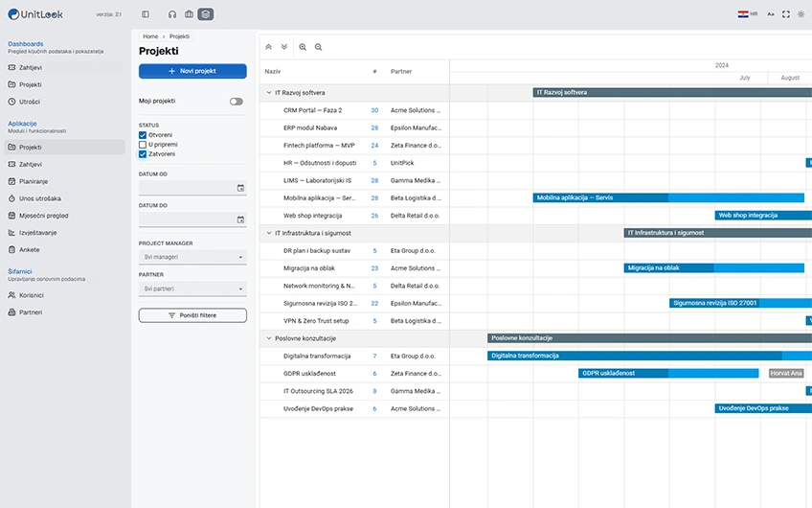Expand all rows with double down chevron
The image size is (812, 508).
pyautogui.click(x=284, y=47)
